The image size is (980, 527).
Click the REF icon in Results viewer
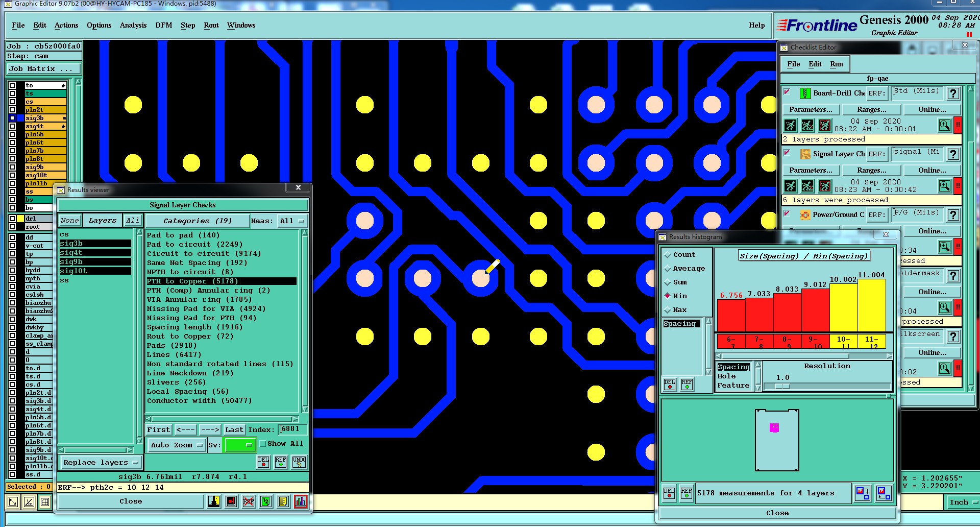pos(281,462)
